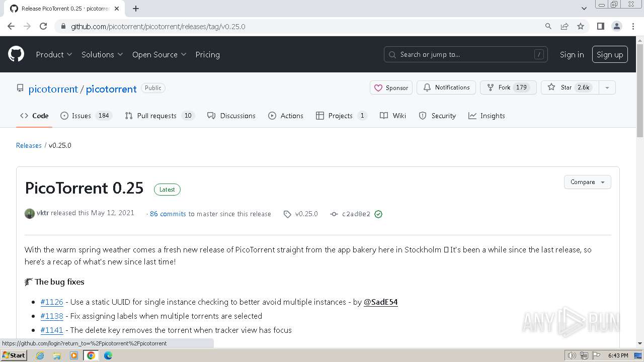
Task: Star the picotorrent repository
Action: [x=571, y=87]
